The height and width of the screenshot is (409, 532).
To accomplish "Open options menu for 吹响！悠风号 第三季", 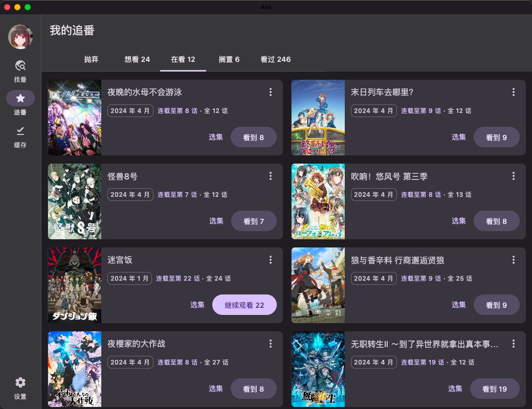I will [x=514, y=176].
